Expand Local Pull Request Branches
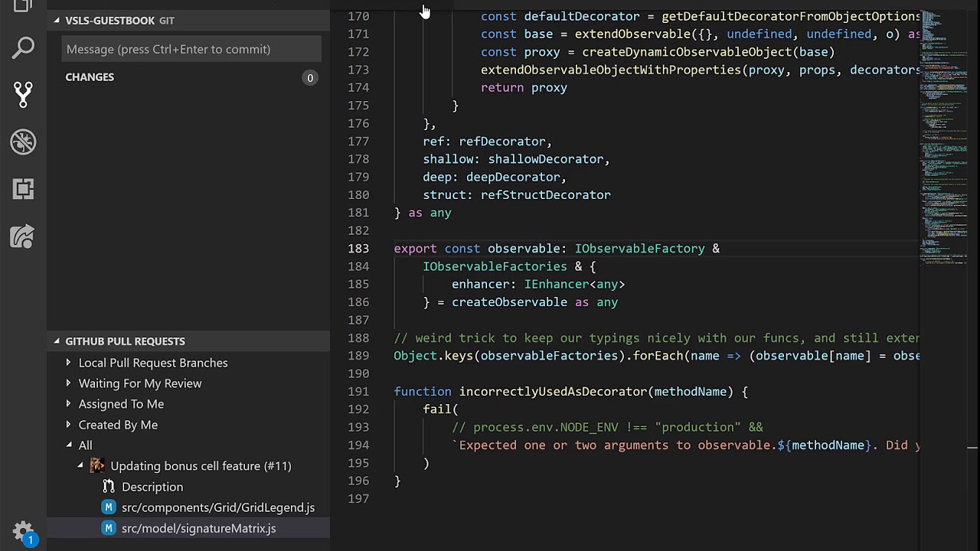The image size is (980, 551). pos(69,363)
